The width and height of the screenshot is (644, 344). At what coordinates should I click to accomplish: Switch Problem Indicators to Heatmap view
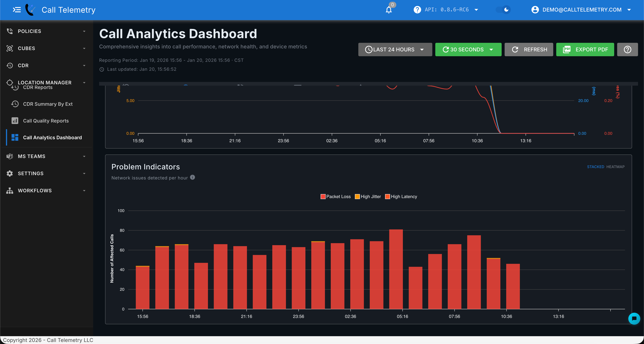[615, 167]
